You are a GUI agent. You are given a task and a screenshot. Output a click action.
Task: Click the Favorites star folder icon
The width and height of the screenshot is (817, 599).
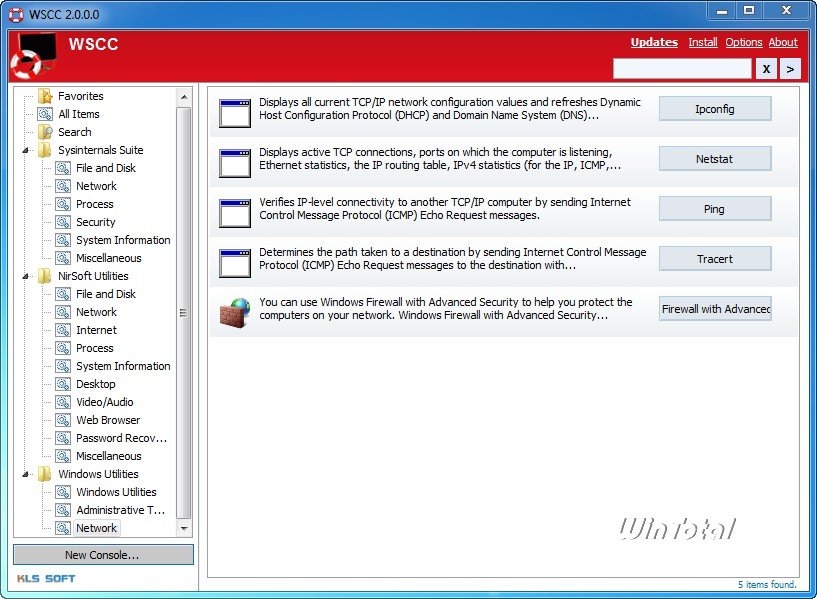[x=45, y=96]
